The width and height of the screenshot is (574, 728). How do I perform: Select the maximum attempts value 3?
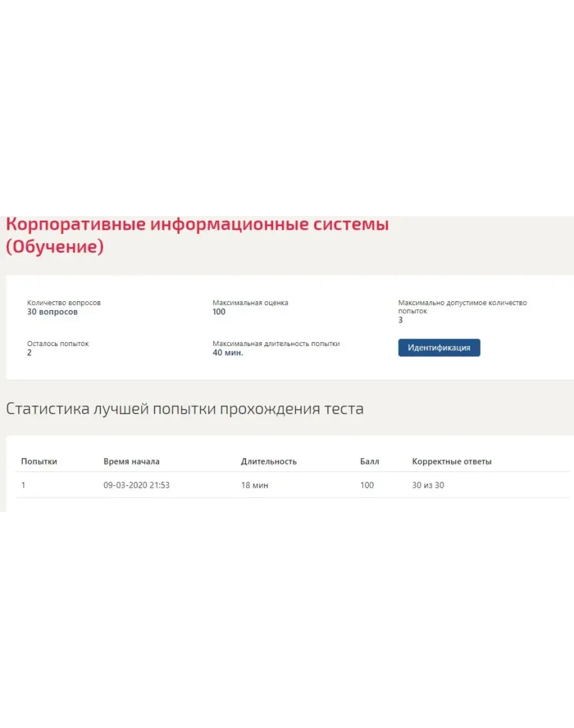pyautogui.click(x=401, y=320)
